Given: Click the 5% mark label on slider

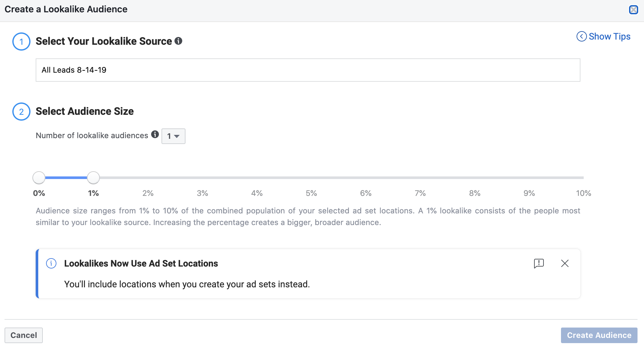Looking at the screenshot, I should [311, 193].
